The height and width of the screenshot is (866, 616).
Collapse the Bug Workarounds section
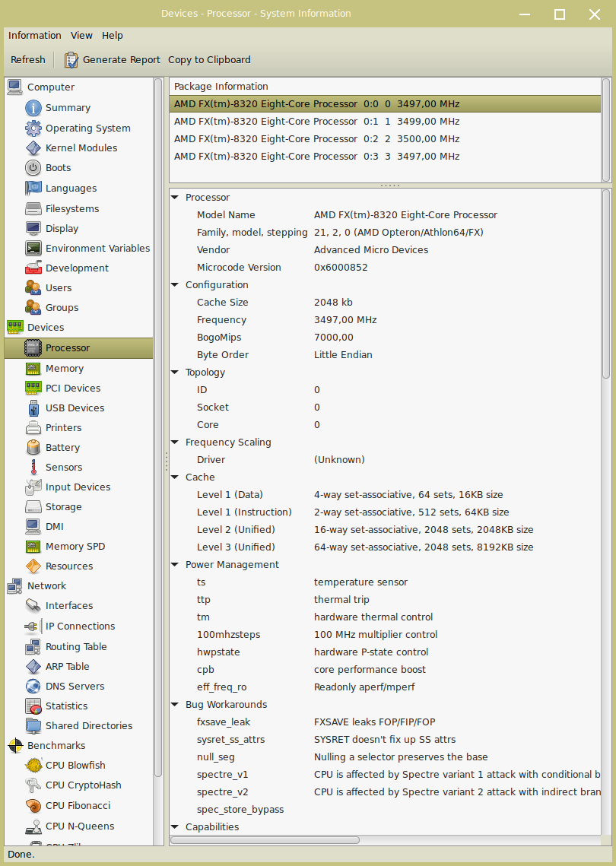point(175,705)
